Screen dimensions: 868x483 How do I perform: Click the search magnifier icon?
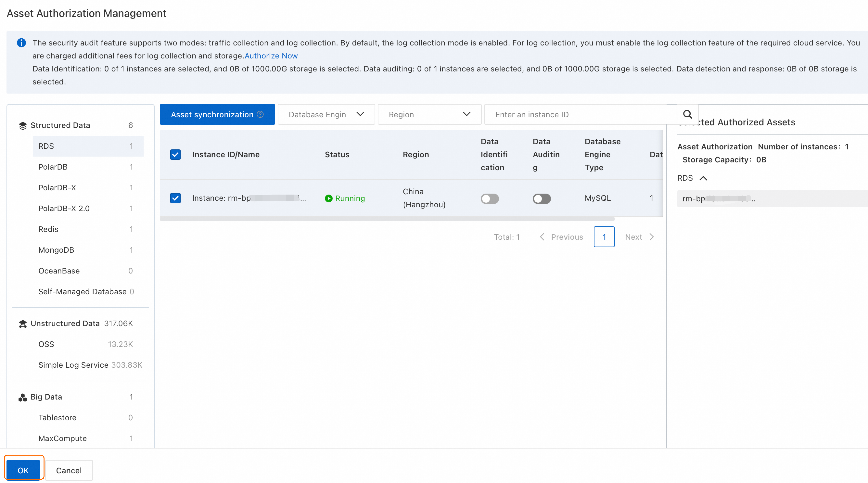click(687, 114)
